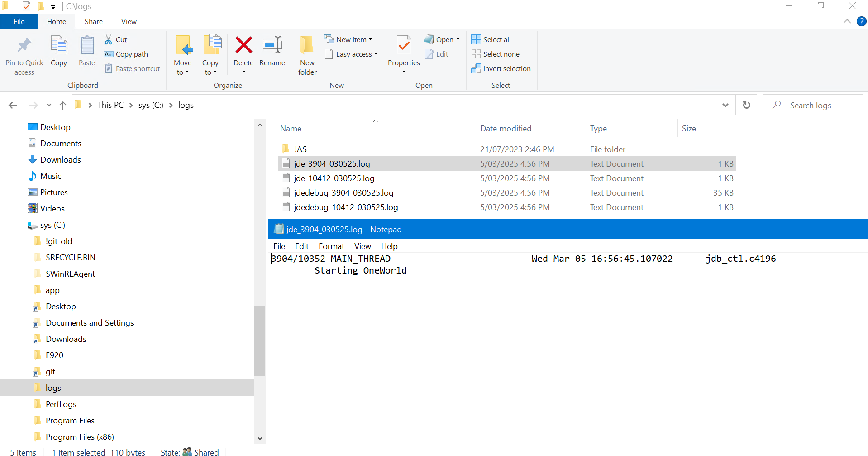Expand the address bar history dropdown
The height and width of the screenshot is (456, 868).
pos(725,105)
